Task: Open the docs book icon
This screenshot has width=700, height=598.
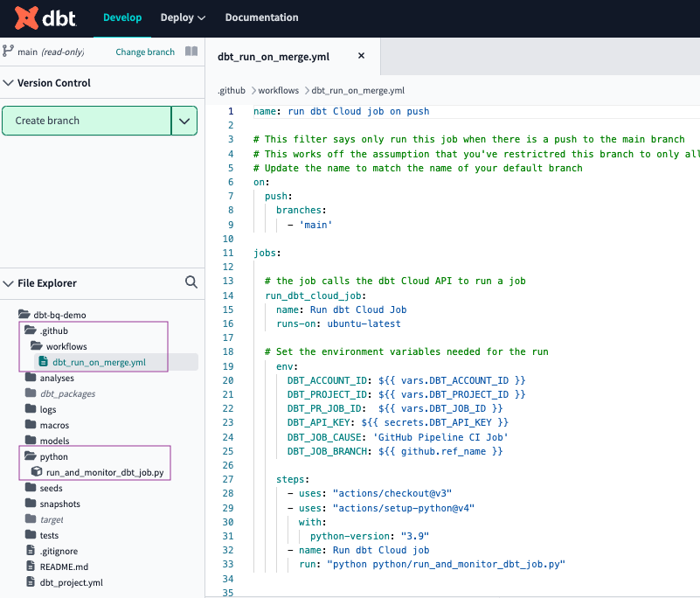Action: pos(191,52)
